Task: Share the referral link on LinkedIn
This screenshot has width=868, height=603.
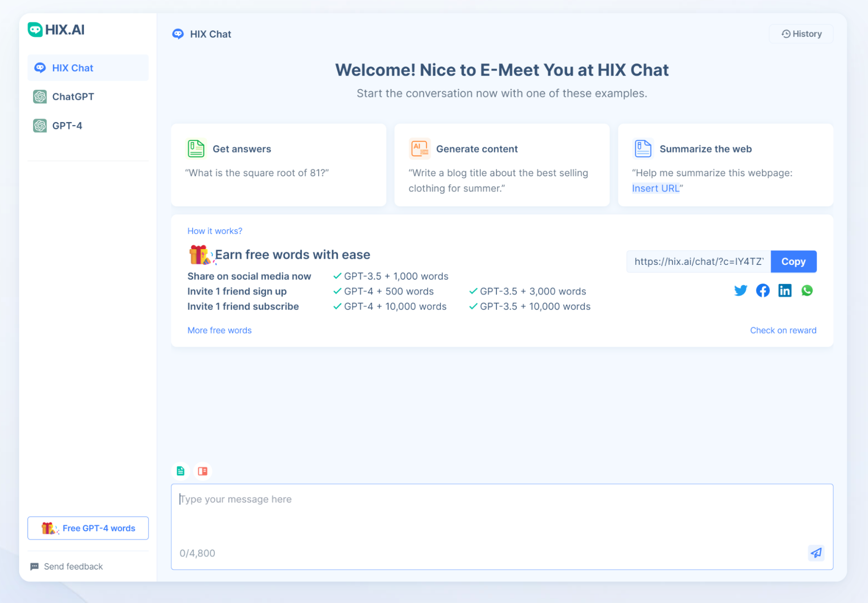Action: (785, 290)
